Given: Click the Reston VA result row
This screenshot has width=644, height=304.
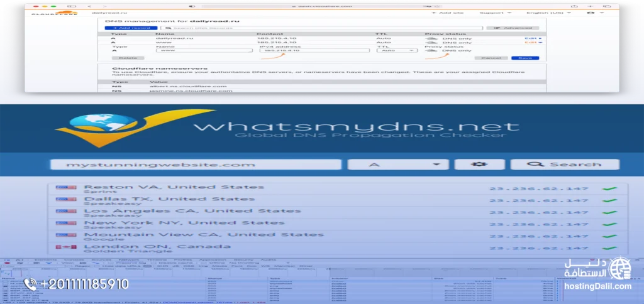Looking at the screenshot, I should click(x=338, y=188).
